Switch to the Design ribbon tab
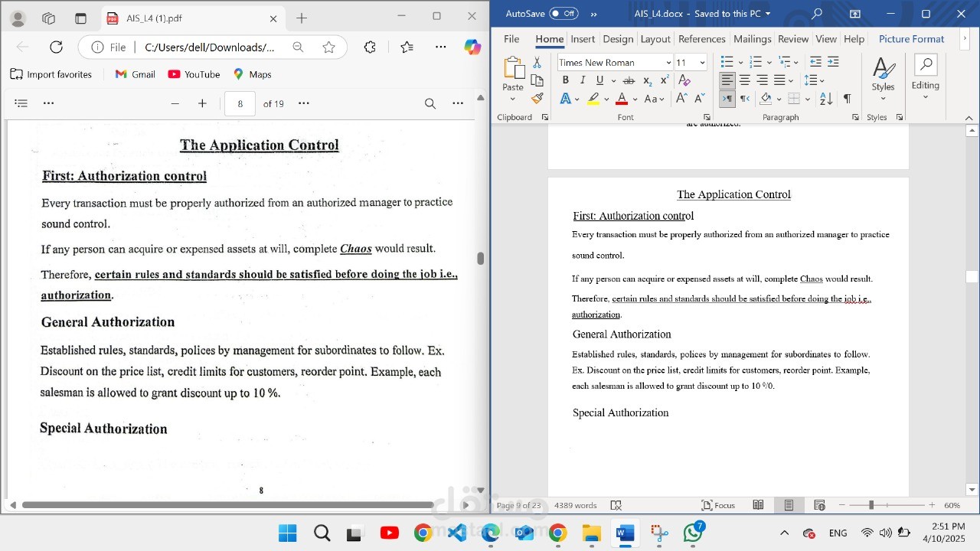980x551 pixels. pos(618,39)
